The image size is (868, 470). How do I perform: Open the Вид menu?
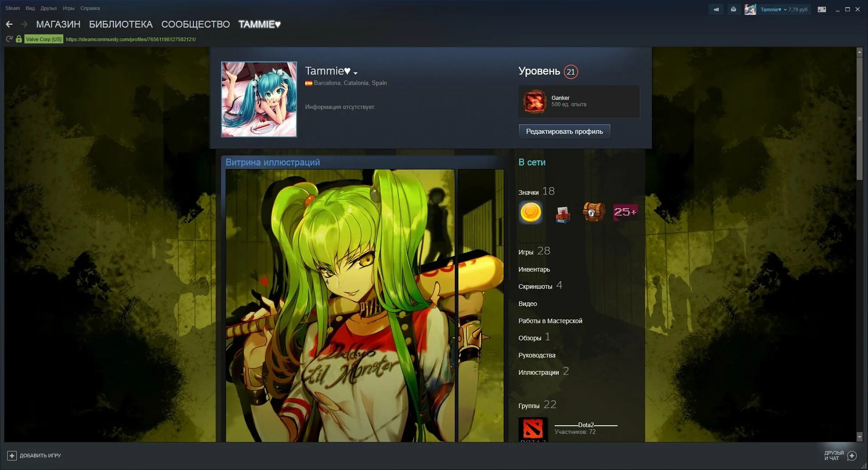tap(30, 8)
